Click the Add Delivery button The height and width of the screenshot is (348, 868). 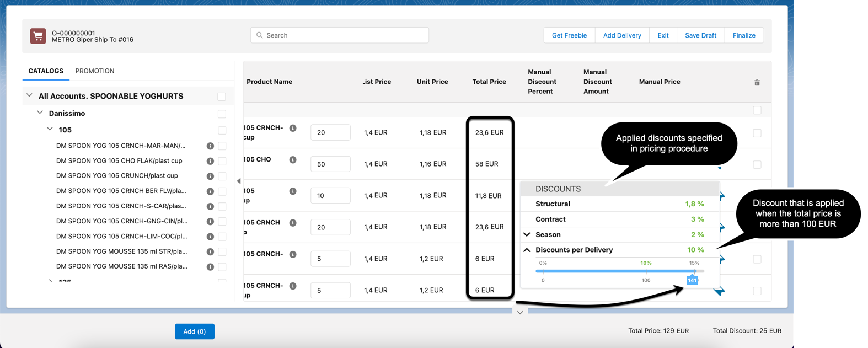pyautogui.click(x=621, y=35)
